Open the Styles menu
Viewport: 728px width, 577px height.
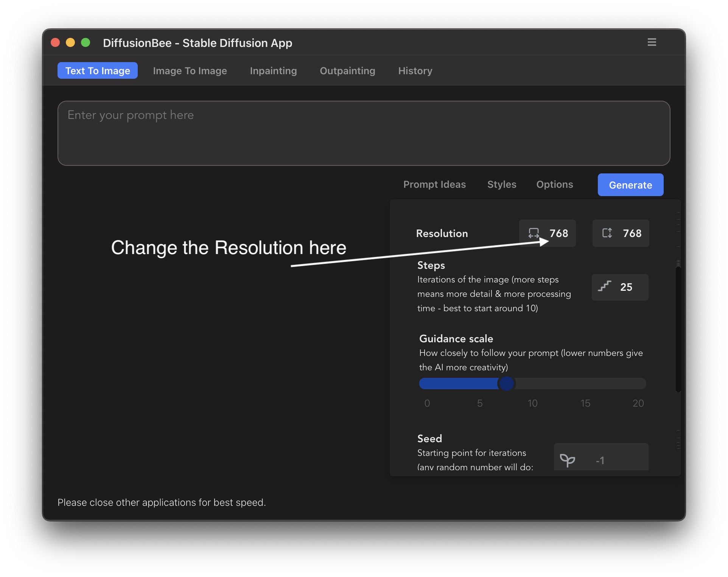tap(502, 184)
